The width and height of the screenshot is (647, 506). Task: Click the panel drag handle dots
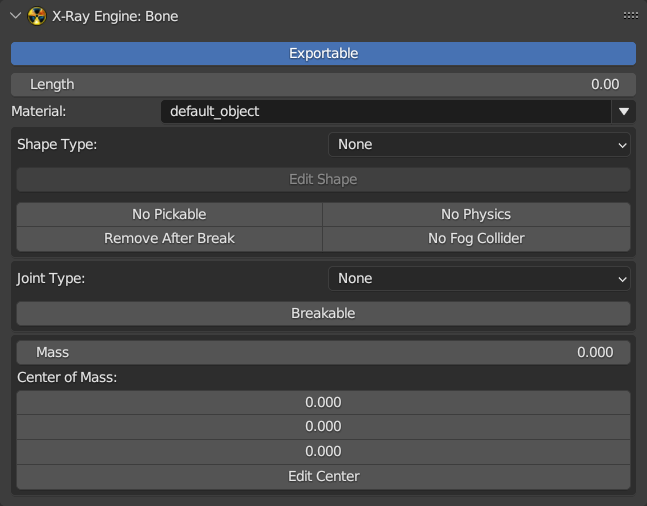(x=630, y=16)
